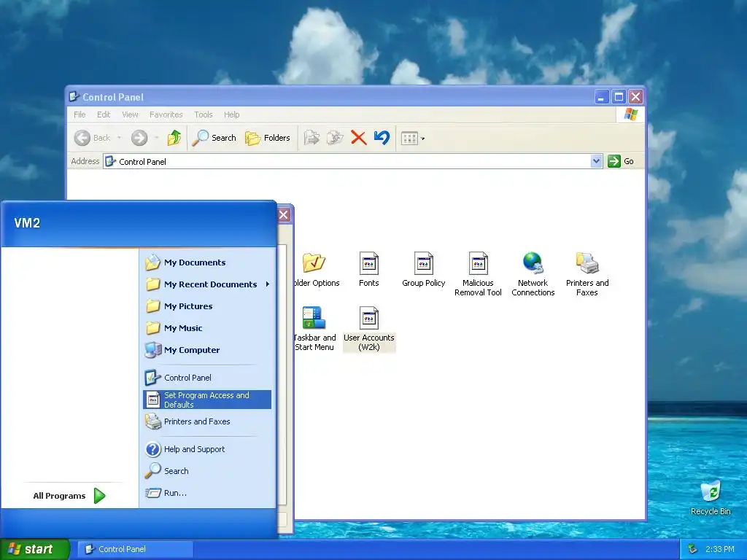
Task: Open the Views toolbar dropdown
Action: 413,139
